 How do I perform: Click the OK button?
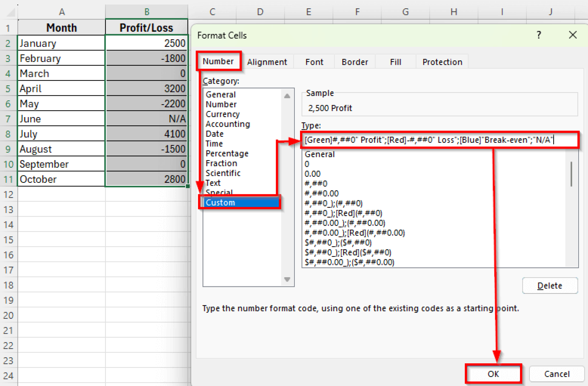point(493,374)
